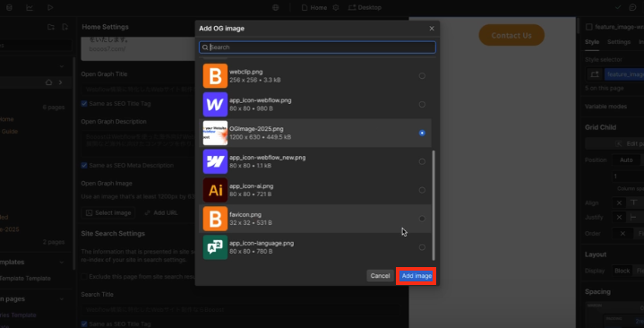Image resolution: width=644 pixels, height=328 pixels.
Task: Click the Align X reset icon
Action: pyautogui.click(x=619, y=203)
